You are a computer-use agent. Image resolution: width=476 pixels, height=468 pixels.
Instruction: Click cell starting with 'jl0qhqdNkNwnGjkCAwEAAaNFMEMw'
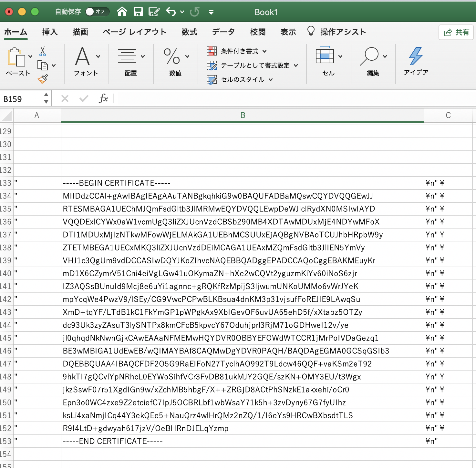(x=243, y=338)
